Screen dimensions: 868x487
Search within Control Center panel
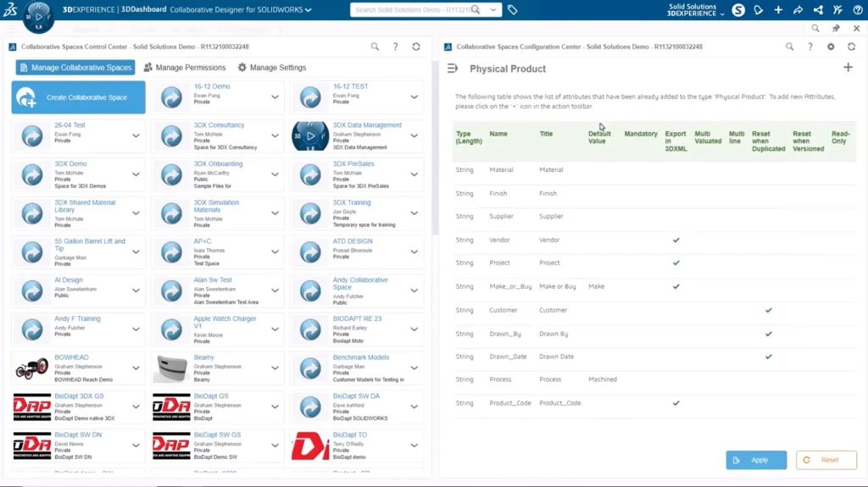(x=375, y=47)
